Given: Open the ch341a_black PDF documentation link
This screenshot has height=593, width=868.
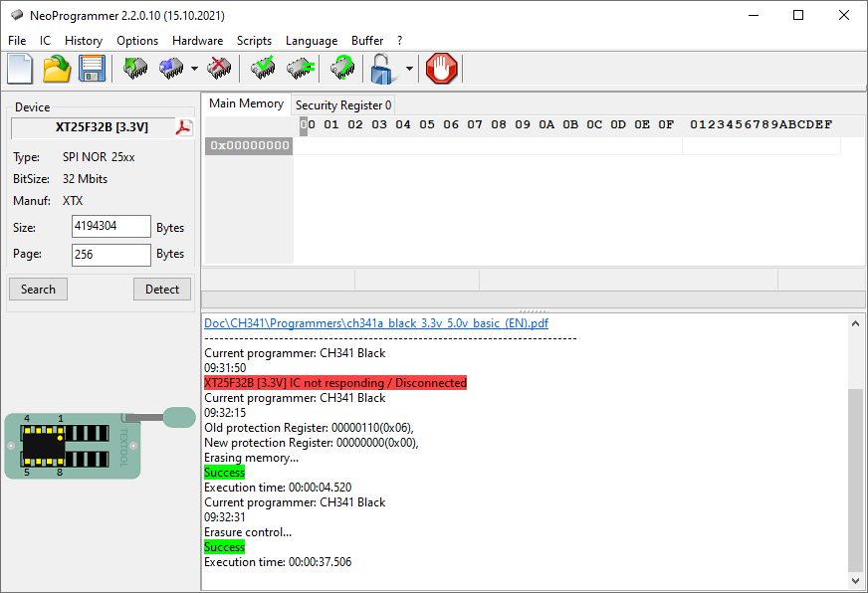Looking at the screenshot, I should [376, 323].
